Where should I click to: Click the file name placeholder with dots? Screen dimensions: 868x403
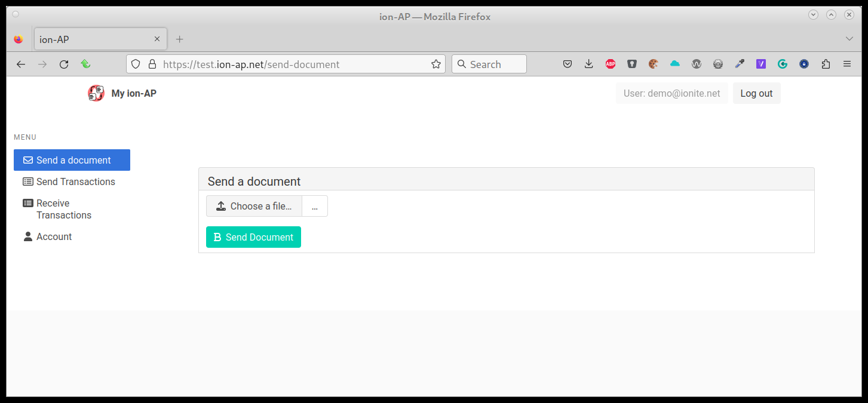tap(315, 206)
